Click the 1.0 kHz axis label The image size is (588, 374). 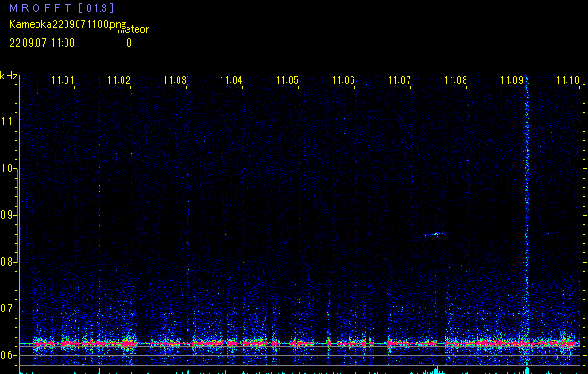click(8, 169)
